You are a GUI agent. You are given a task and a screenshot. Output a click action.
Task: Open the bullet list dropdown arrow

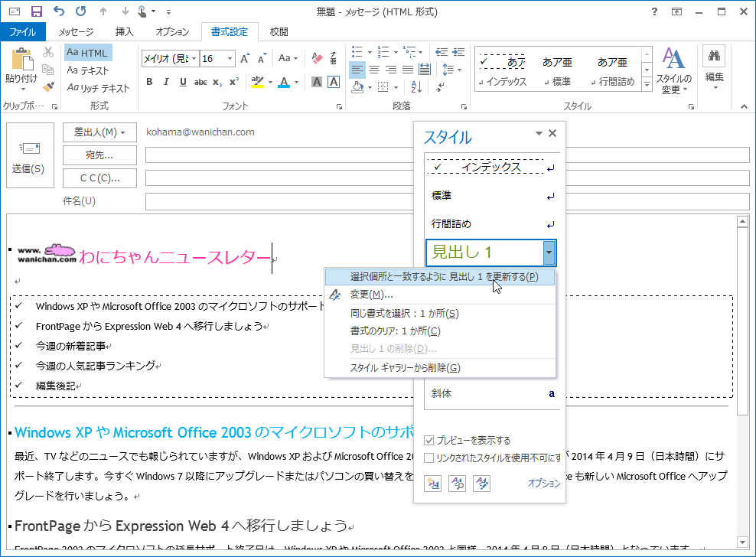pos(370,52)
